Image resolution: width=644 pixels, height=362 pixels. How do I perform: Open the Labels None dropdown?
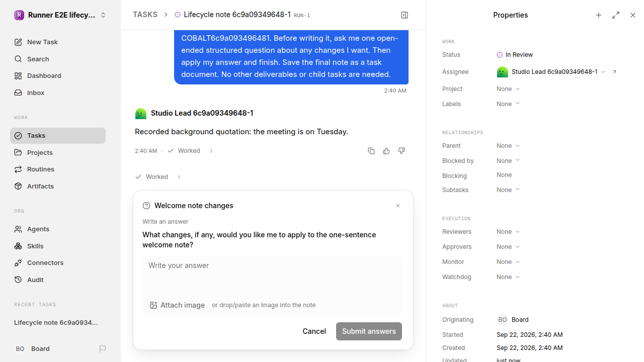tap(508, 104)
